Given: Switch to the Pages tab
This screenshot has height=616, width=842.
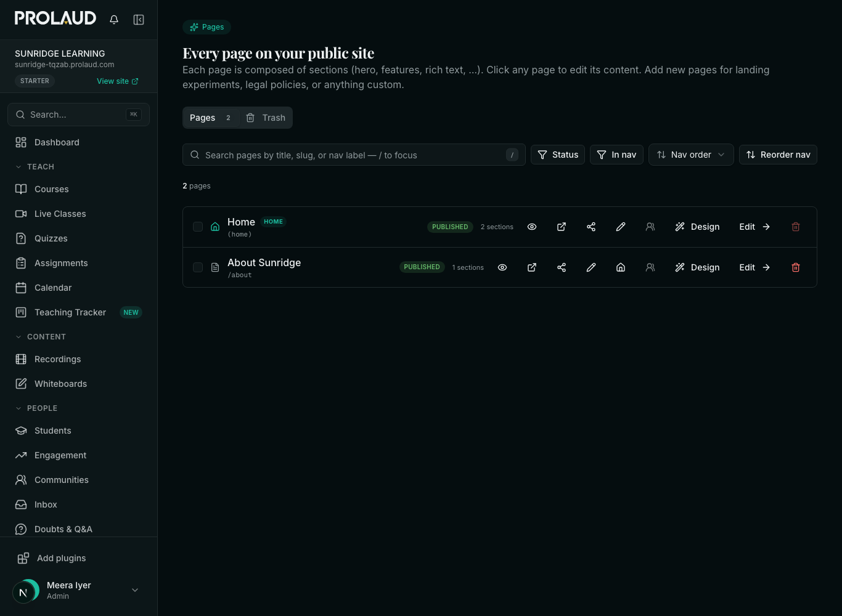Looking at the screenshot, I should point(211,118).
